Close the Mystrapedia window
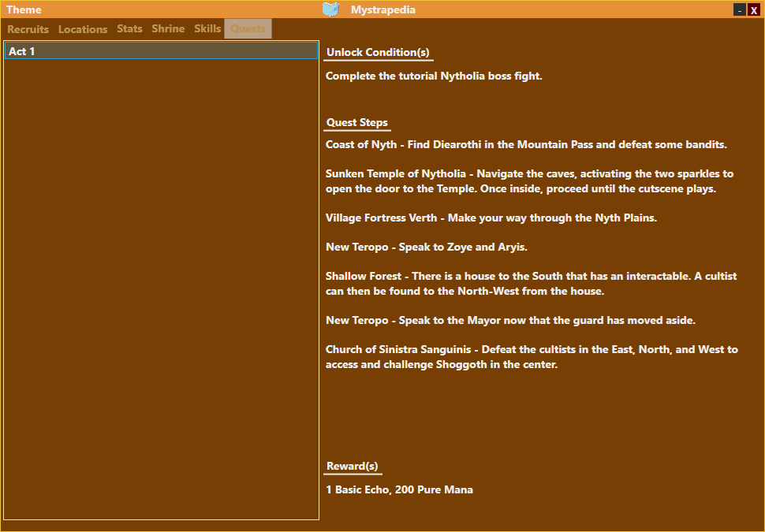 754,9
